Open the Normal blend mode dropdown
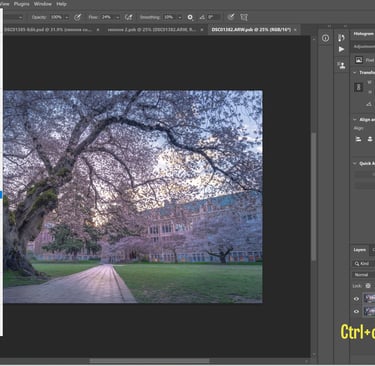The height and width of the screenshot is (366, 375). coord(364,275)
